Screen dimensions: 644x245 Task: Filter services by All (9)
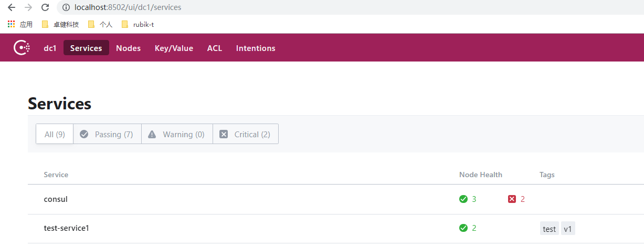(x=55, y=134)
